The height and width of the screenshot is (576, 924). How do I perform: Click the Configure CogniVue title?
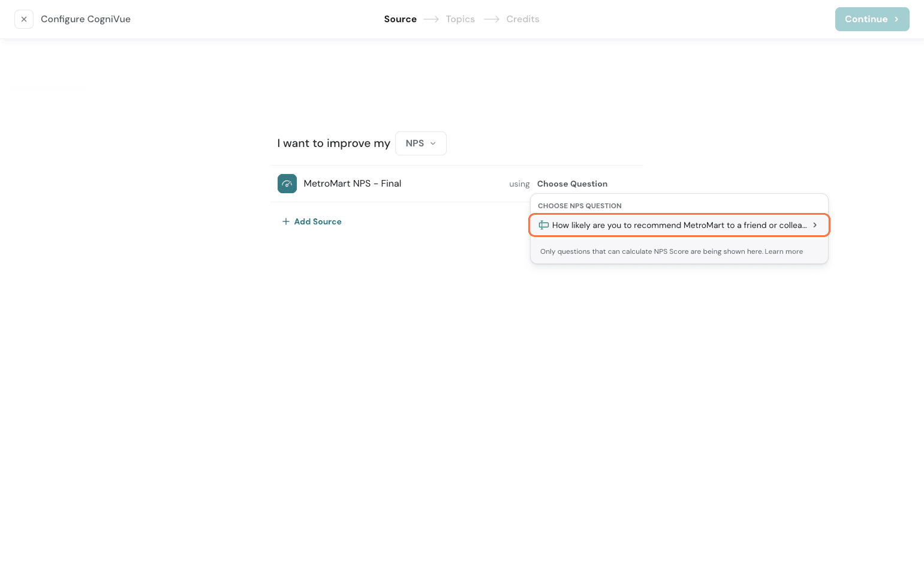(86, 19)
